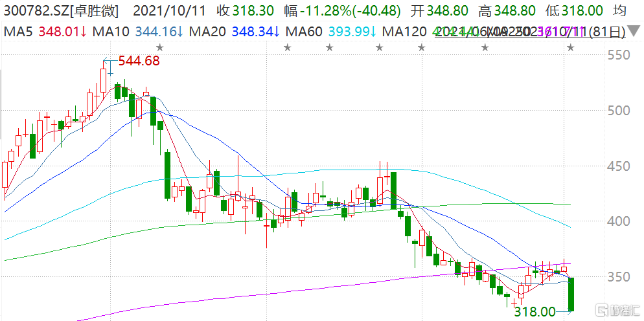The image size is (644, 321).
Task: Open the dropdown triangle beside (81日)
Action: (x=634, y=31)
